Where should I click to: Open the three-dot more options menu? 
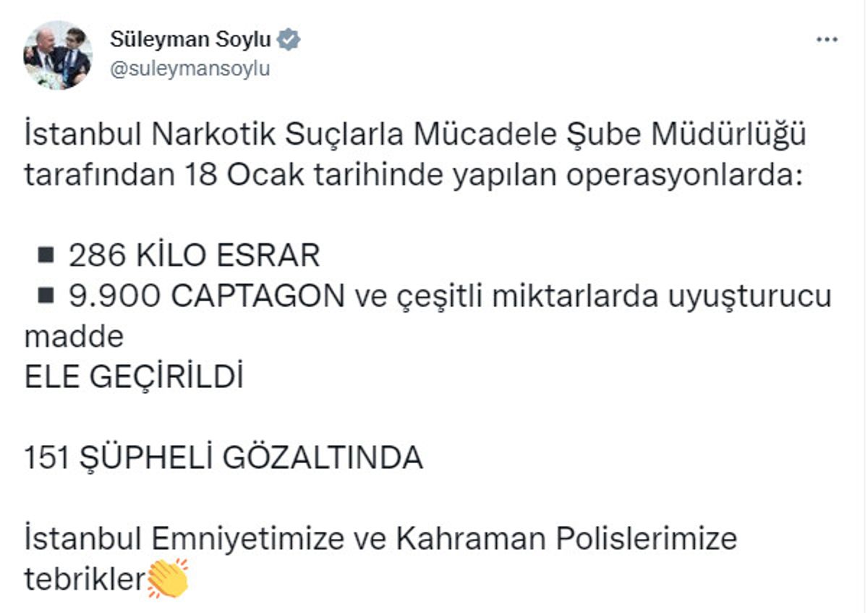pyautogui.click(x=827, y=40)
